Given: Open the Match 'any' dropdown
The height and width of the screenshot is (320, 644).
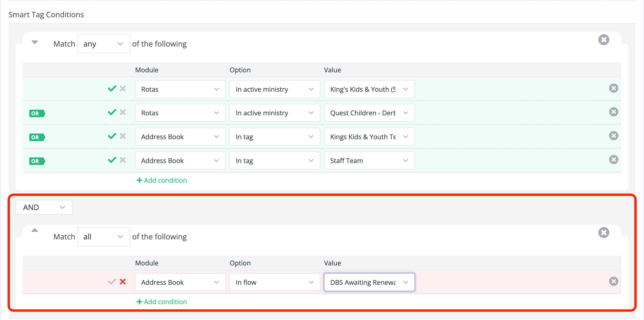Looking at the screenshot, I should [103, 44].
